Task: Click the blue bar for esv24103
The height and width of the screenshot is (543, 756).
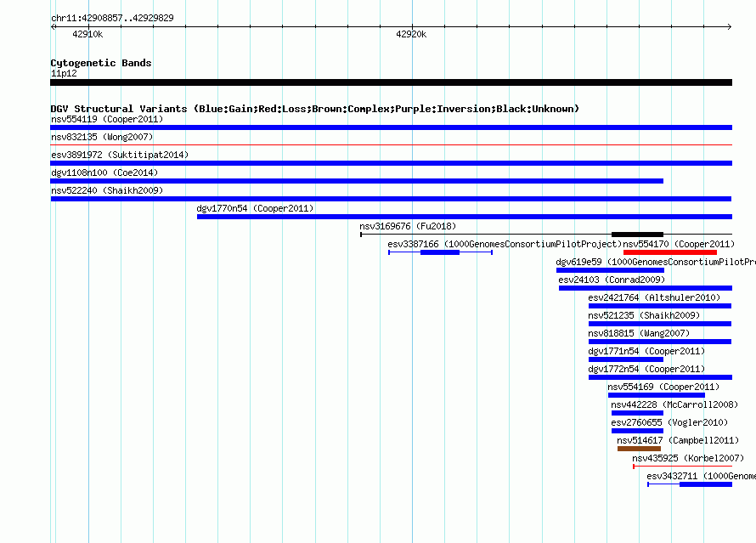Action: [x=646, y=288]
